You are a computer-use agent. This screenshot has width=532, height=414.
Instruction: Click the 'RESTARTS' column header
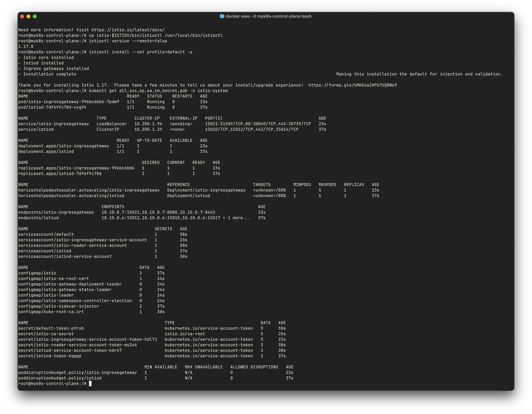point(182,96)
